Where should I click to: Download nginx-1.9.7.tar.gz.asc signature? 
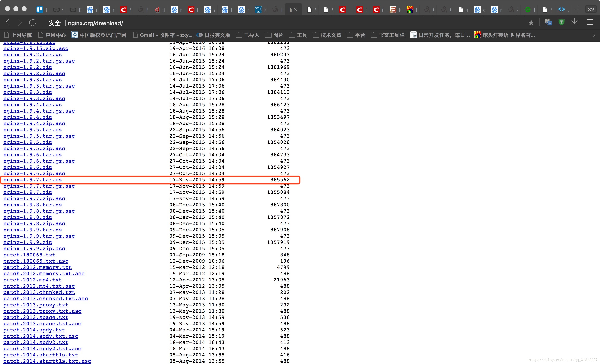click(39, 186)
